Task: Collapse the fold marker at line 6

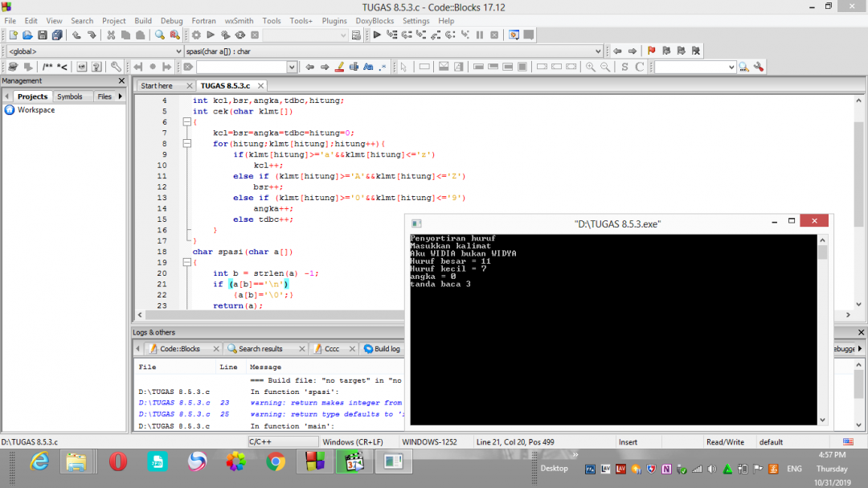Action: 187,122
